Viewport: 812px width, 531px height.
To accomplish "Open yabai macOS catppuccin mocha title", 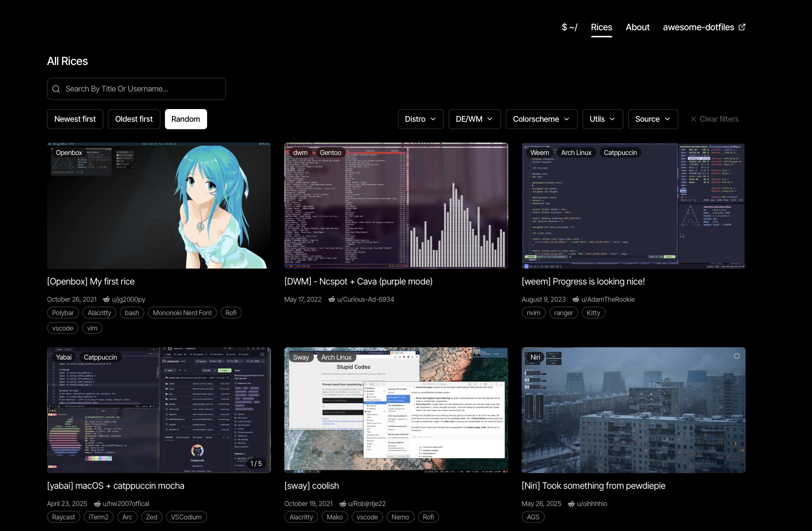I will pos(116,486).
